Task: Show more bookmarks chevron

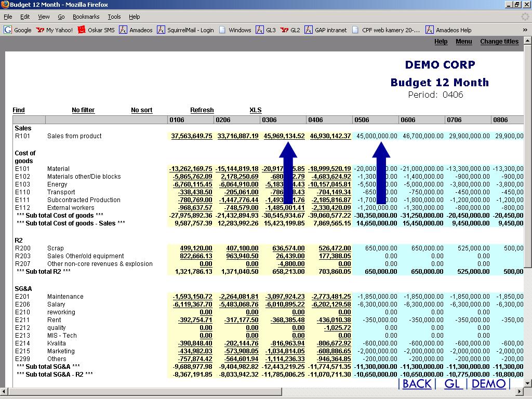Action: click(x=525, y=30)
